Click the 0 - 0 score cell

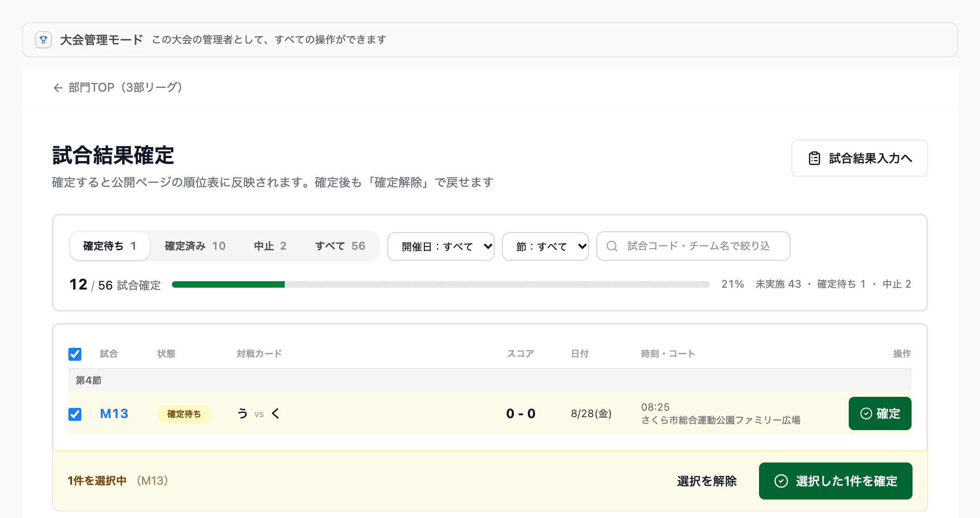tap(521, 413)
